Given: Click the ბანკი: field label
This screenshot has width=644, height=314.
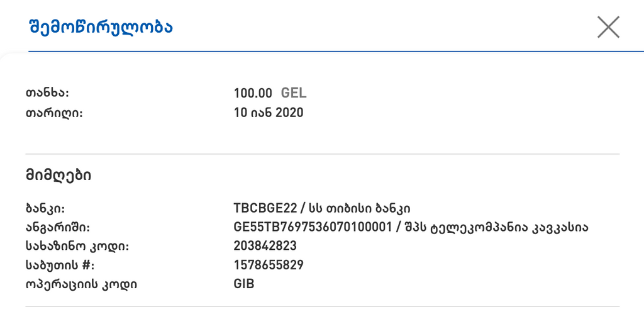Looking at the screenshot, I should click(45, 208).
